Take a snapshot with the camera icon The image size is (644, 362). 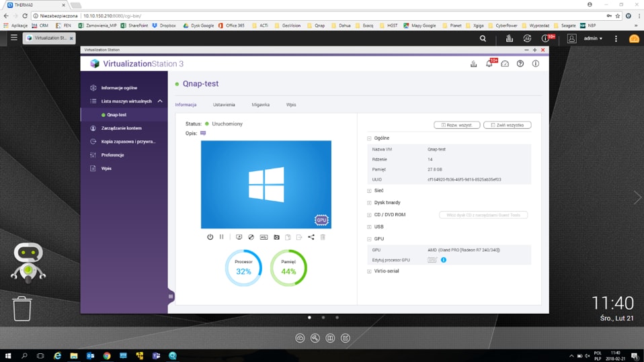coord(276,237)
